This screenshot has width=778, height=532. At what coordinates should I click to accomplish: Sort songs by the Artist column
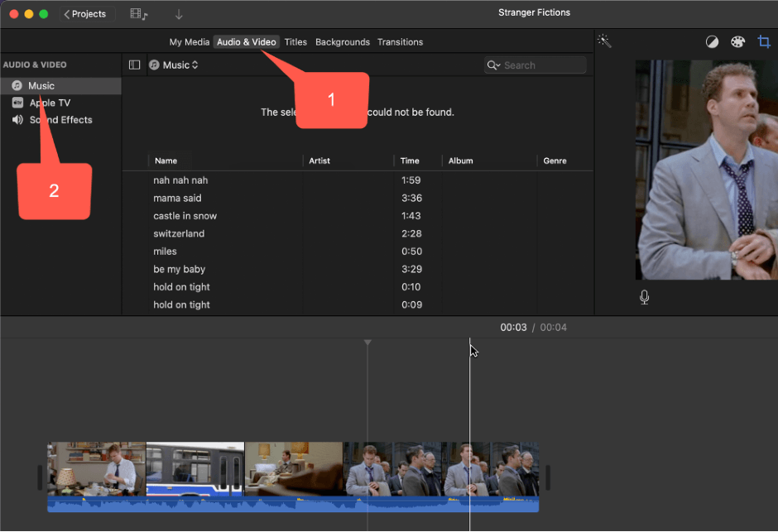pos(319,161)
